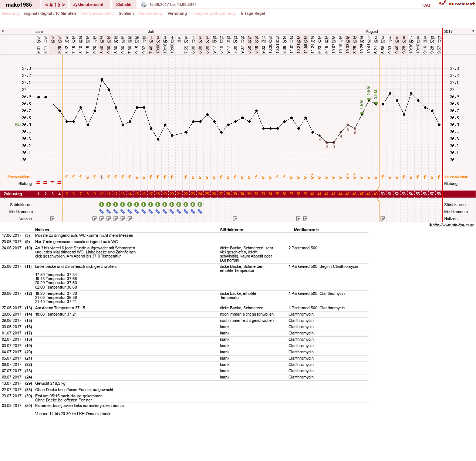
Task: Open the note icon on cycle day 14
Action: (130, 219)
